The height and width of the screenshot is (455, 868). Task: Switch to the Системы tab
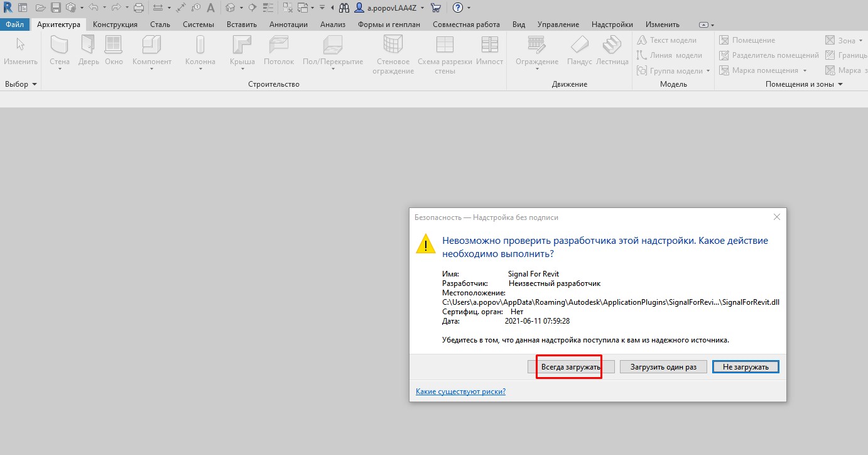(x=198, y=25)
